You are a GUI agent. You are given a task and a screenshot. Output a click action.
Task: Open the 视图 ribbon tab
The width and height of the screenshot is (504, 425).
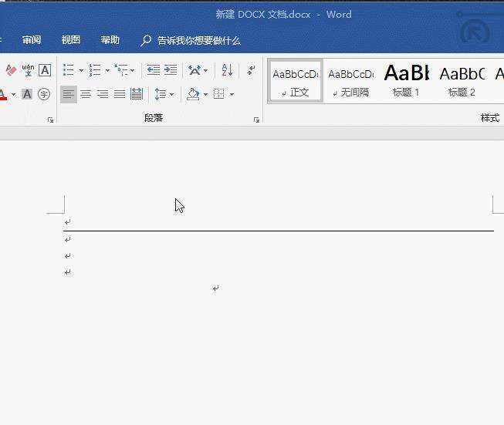click(71, 40)
